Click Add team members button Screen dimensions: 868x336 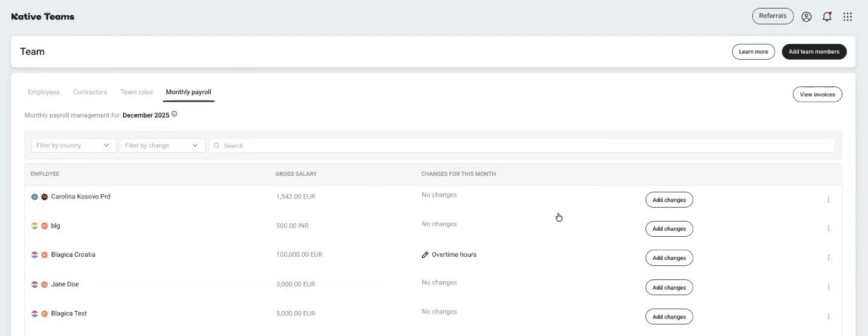[x=814, y=52]
